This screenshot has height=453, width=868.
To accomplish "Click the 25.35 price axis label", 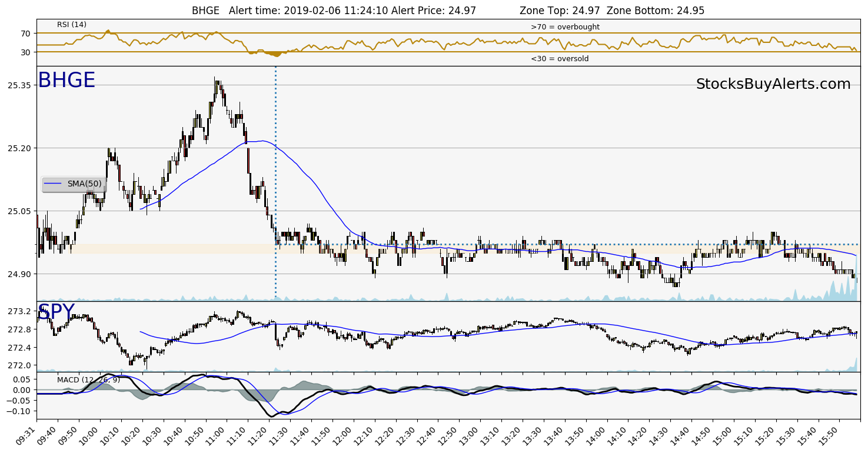I will click(19, 85).
